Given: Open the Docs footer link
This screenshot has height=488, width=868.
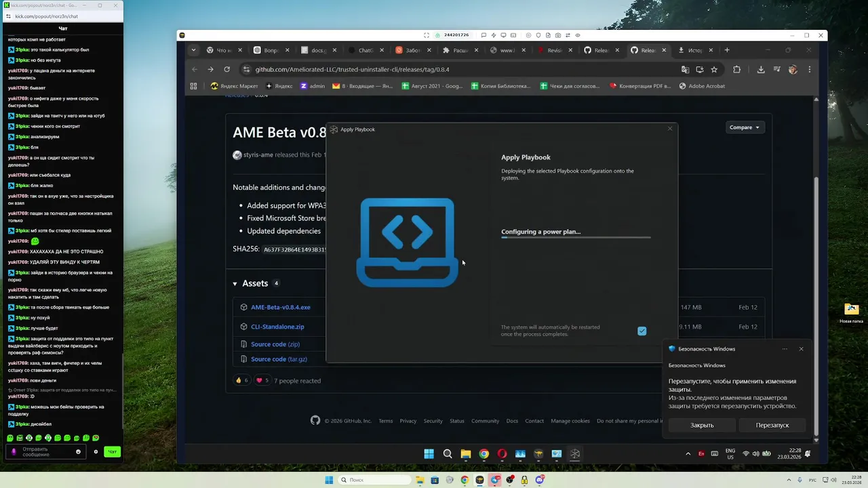Looking at the screenshot, I should (512, 421).
